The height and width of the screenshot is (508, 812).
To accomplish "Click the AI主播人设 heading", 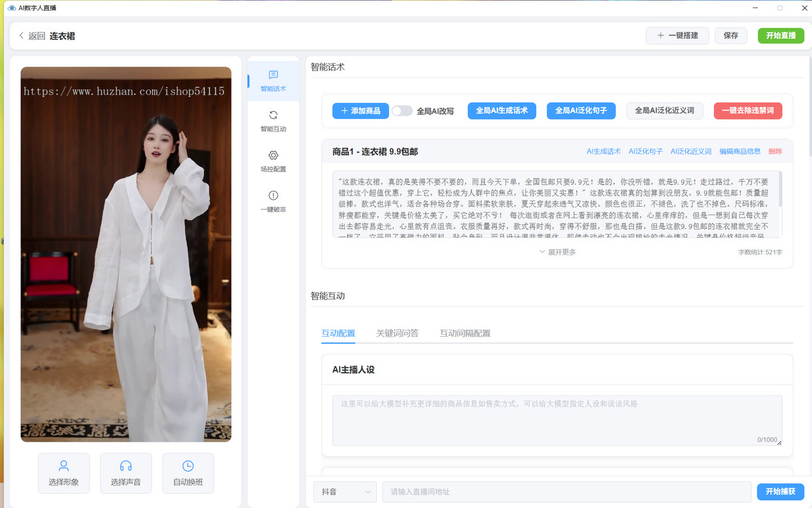I will [353, 370].
